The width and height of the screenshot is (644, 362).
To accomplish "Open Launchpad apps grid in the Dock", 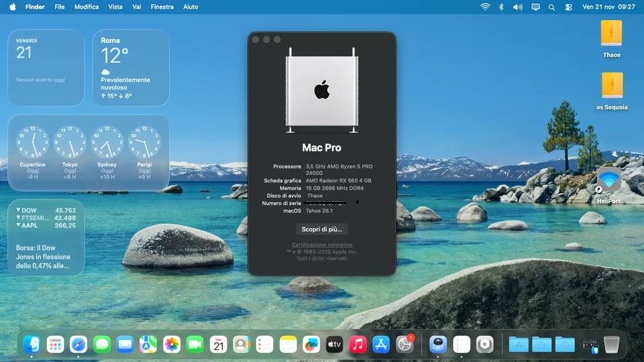I will pyautogui.click(x=55, y=345).
